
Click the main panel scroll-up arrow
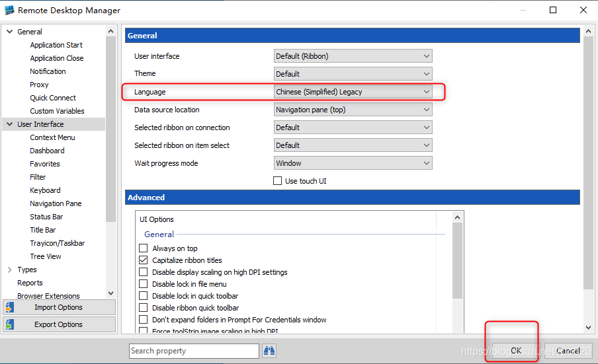[x=589, y=31]
